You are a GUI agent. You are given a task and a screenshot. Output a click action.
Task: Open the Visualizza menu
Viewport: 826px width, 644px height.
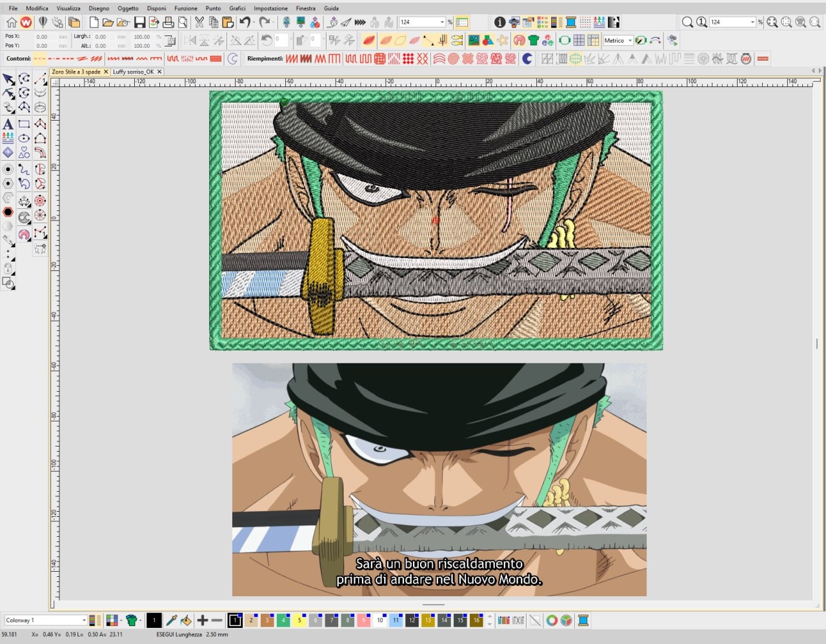coord(68,8)
